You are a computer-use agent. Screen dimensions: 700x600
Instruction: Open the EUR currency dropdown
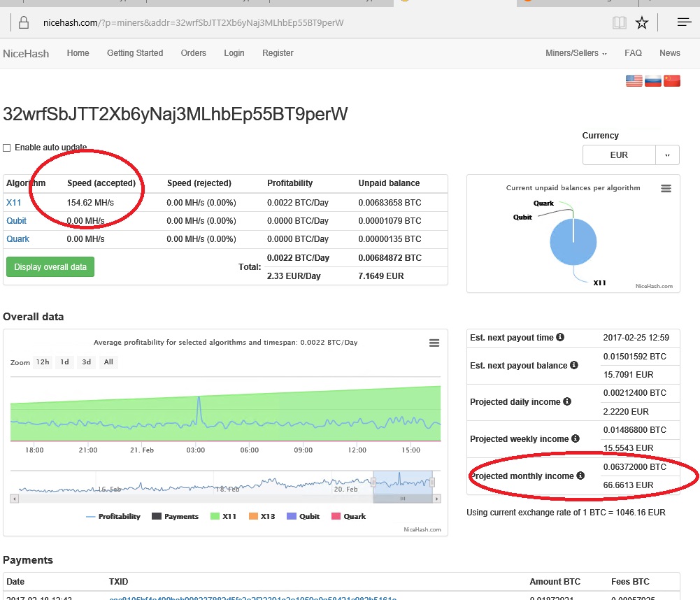(x=619, y=155)
